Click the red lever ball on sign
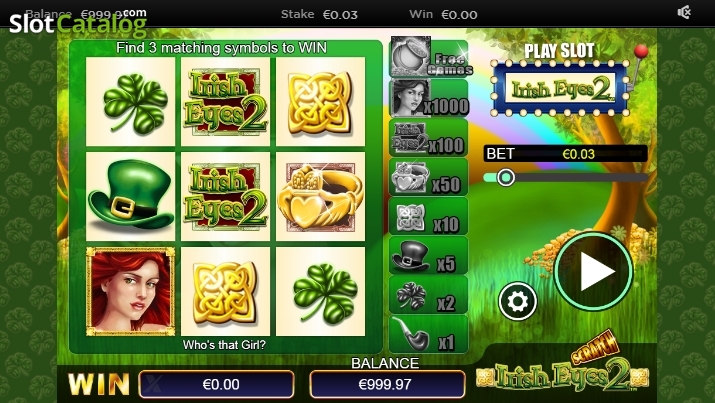This screenshot has width=715, height=403. pyautogui.click(x=641, y=51)
